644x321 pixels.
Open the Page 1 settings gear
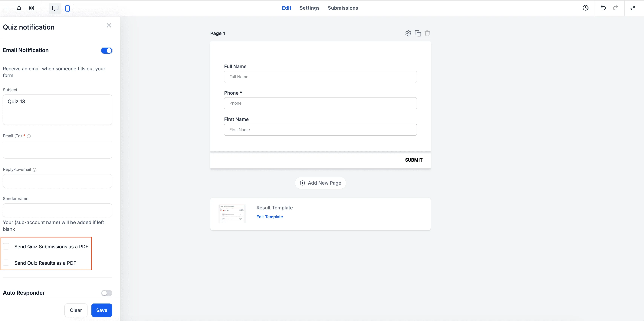408,33
